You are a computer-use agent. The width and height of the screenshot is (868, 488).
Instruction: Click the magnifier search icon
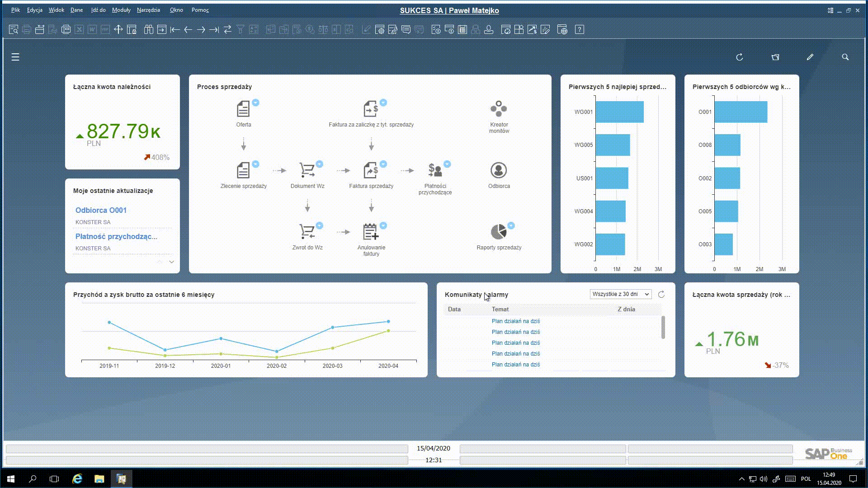[845, 57]
